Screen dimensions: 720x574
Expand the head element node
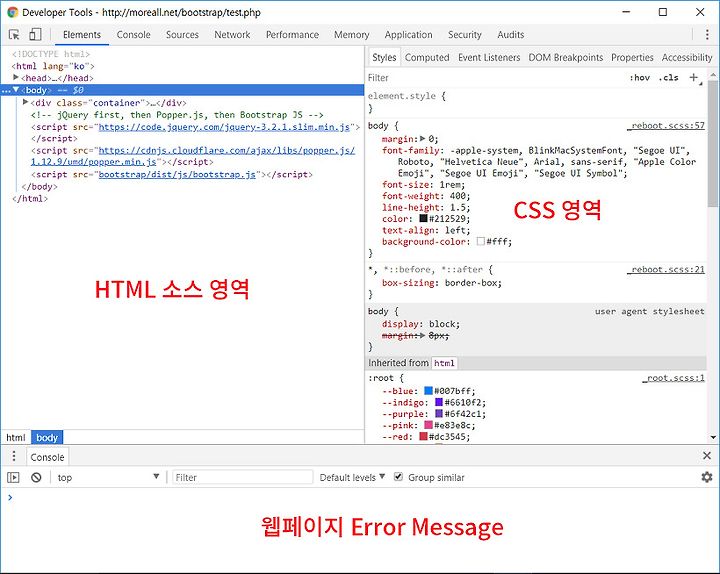pos(16,77)
